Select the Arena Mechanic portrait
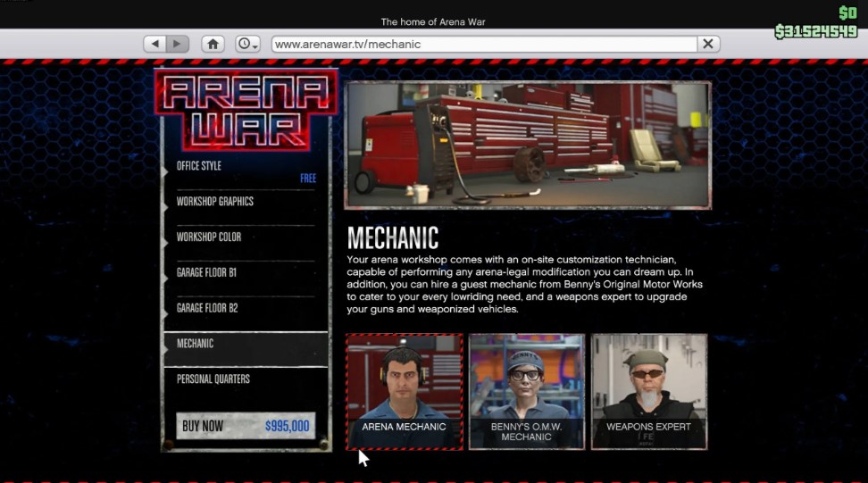Viewport: 868px width, 483px height. (x=404, y=391)
